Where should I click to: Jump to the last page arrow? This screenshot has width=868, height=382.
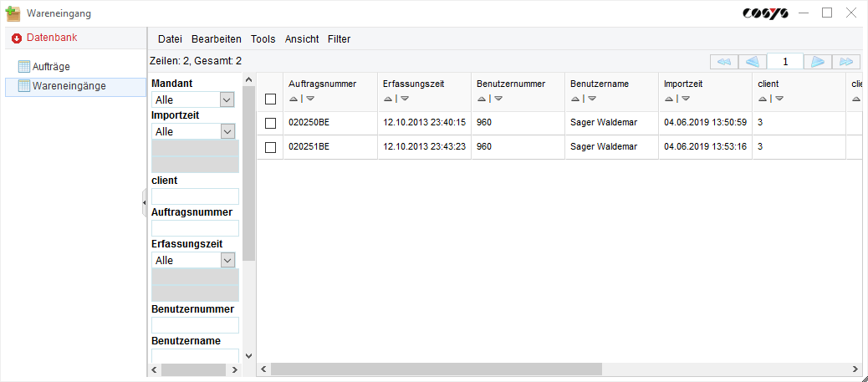[x=847, y=62]
